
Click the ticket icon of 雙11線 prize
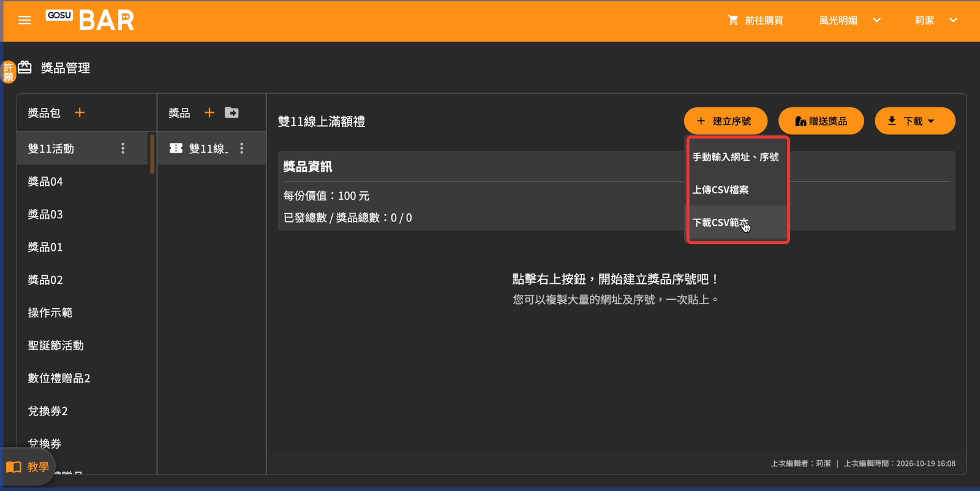point(176,148)
